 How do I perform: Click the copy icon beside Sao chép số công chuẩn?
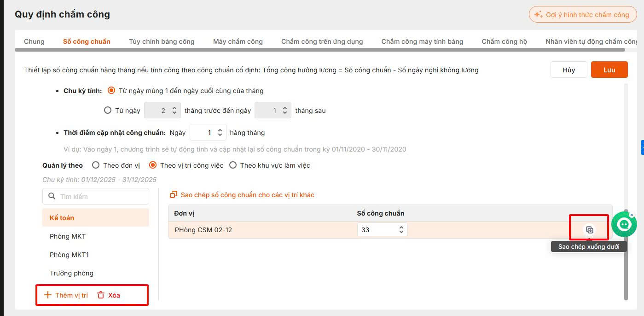point(174,195)
